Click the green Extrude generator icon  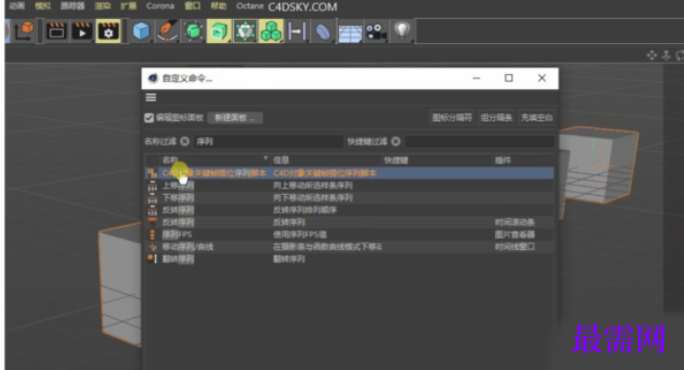coord(219,31)
